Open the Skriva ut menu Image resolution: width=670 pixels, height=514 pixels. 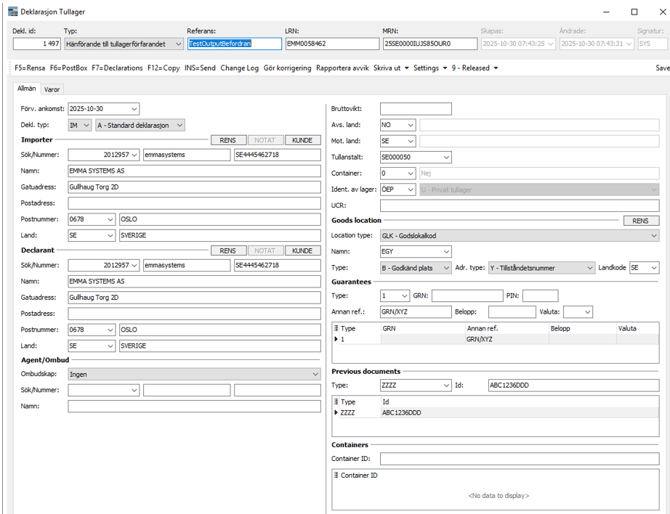[390, 67]
